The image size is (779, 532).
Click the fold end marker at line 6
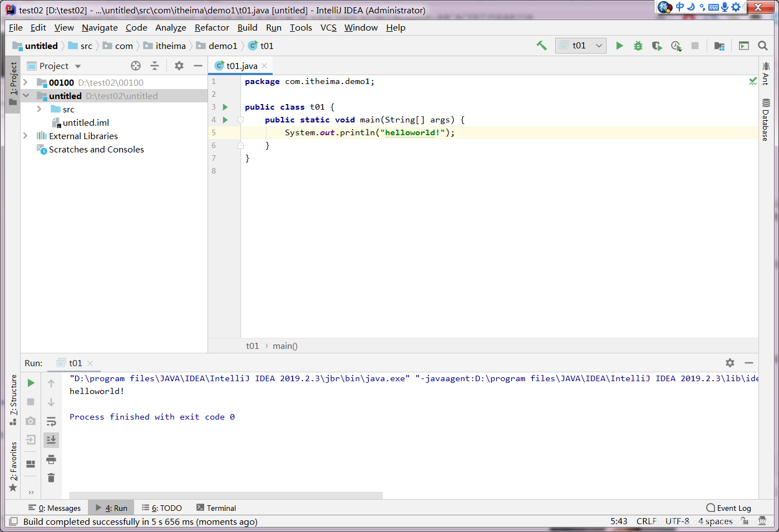coord(240,145)
